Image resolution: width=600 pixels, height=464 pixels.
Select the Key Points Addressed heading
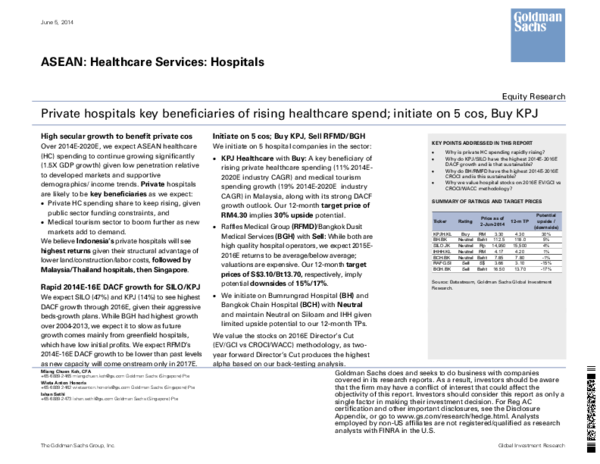coord(484,143)
